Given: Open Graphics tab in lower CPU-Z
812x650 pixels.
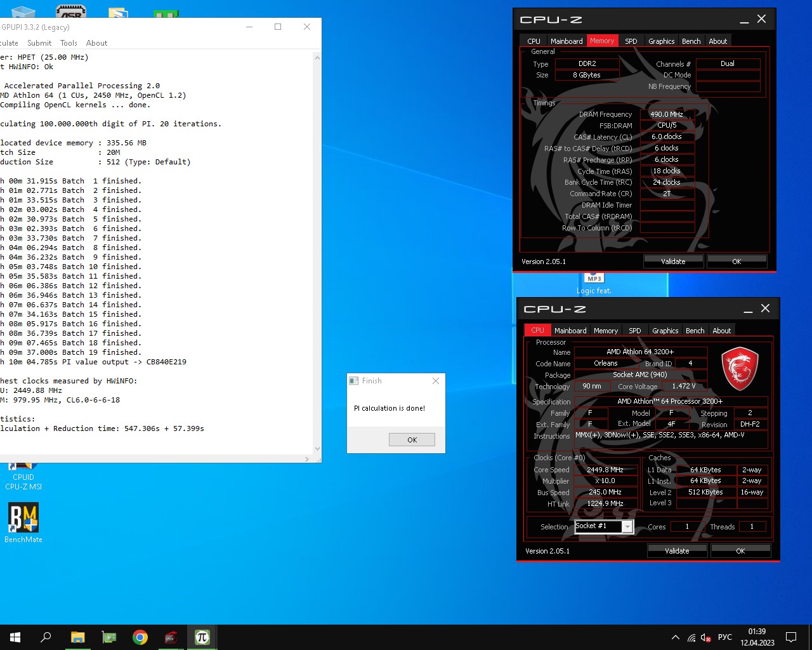Looking at the screenshot, I should point(665,330).
